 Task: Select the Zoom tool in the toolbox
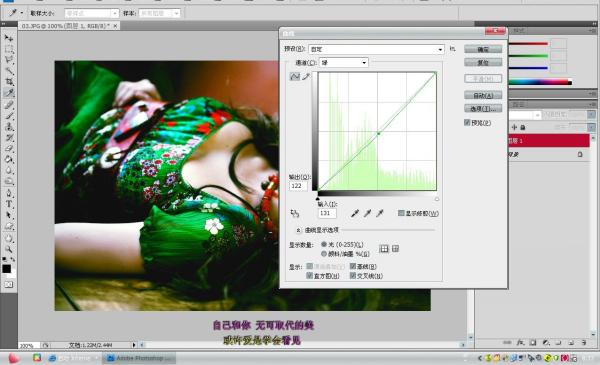(9, 249)
